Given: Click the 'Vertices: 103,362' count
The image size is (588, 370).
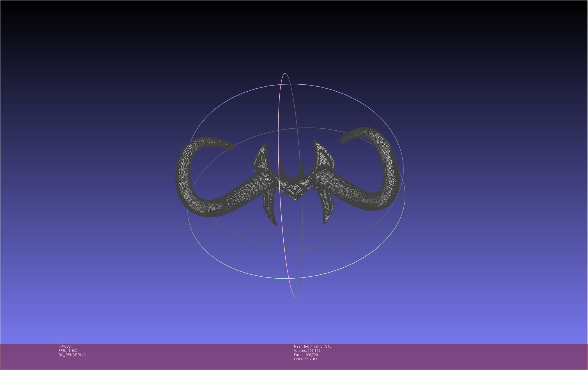Looking at the screenshot, I should click(307, 351).
